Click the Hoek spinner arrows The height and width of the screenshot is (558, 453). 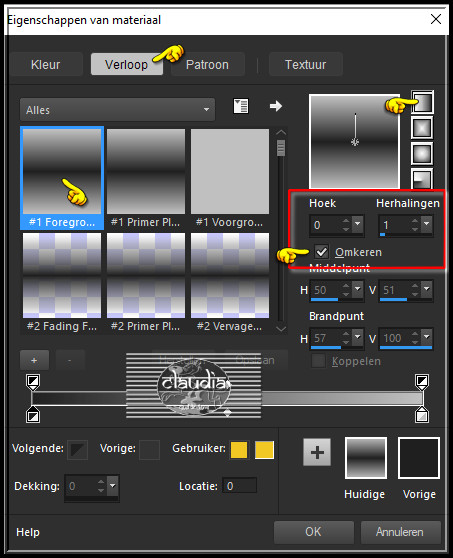[346, 225]
